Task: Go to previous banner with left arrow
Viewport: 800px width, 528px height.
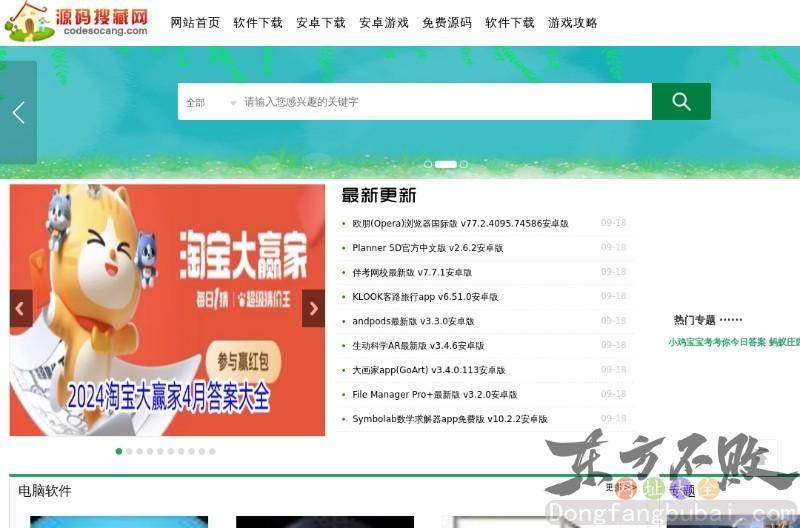Action: pyautogui.click(x=18, y=113)
